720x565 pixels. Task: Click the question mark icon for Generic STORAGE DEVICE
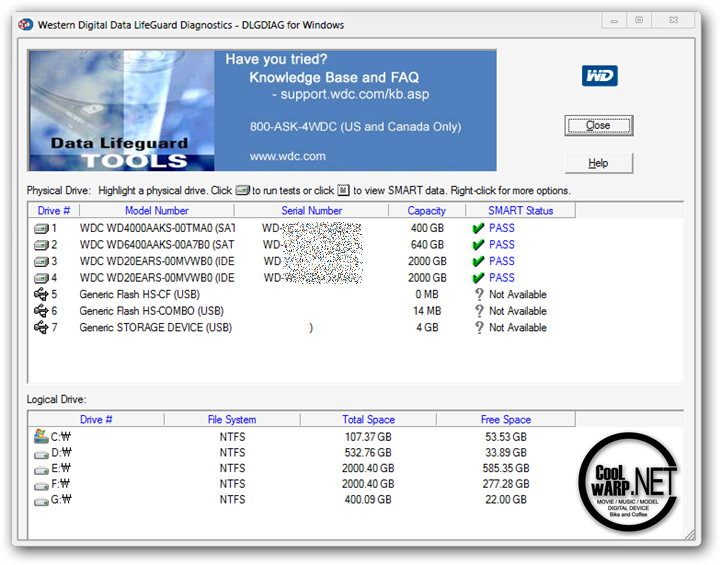(x=479, y=328)
